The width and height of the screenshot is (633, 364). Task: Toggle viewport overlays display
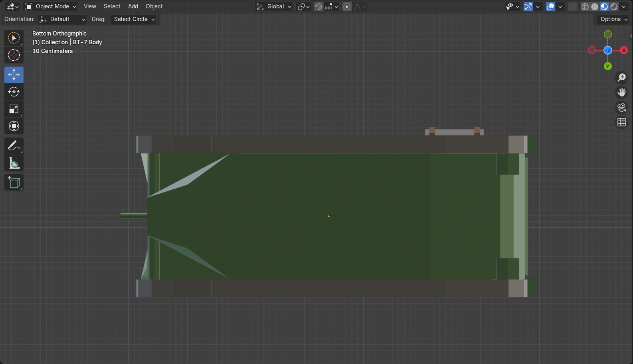[550, 7]
